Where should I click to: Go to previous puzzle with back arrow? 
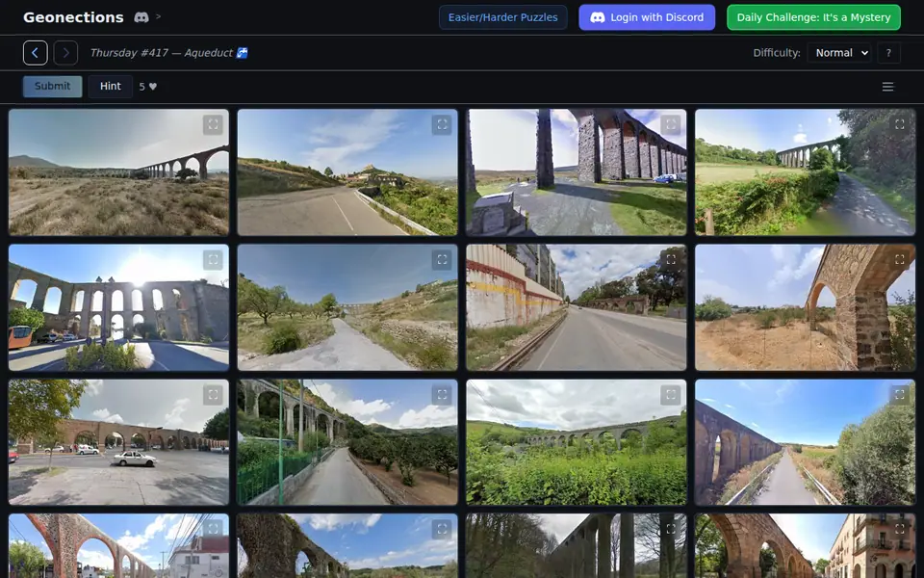tap(36, 53)
